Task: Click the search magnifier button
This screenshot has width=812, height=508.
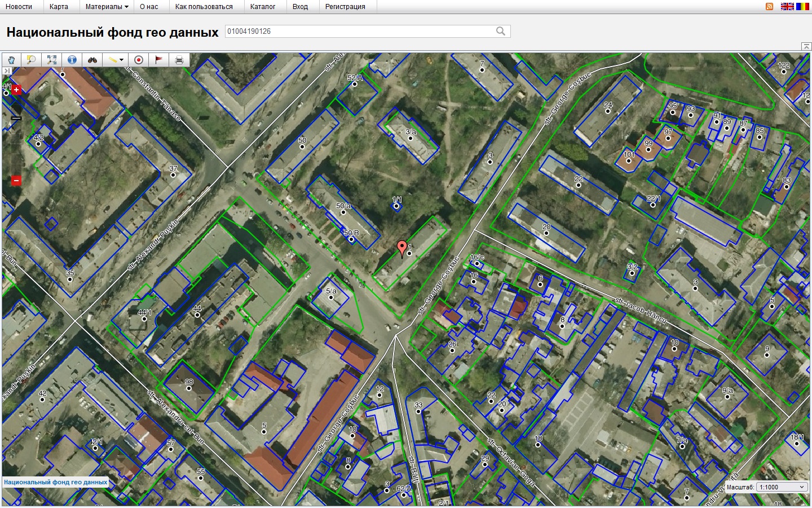Action: pos(500,32)
